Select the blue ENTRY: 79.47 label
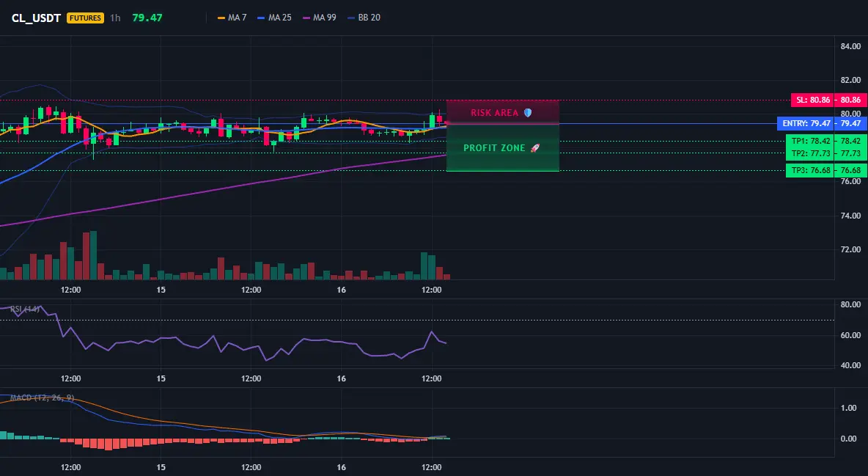Image resolution: width=868 pixels, height=476 pixels. [806, 123]
